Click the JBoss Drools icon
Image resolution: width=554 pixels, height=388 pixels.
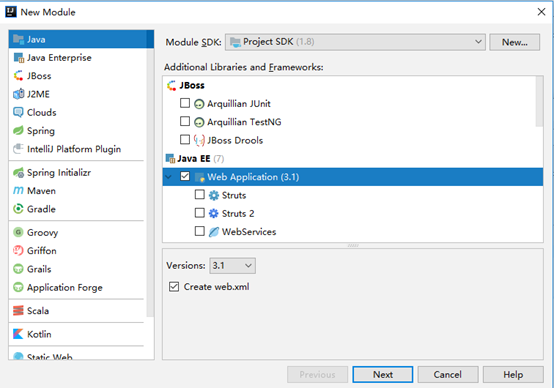(199, 140)
